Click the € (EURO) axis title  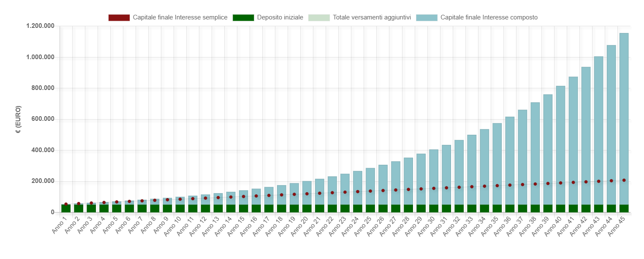(19, 119)
